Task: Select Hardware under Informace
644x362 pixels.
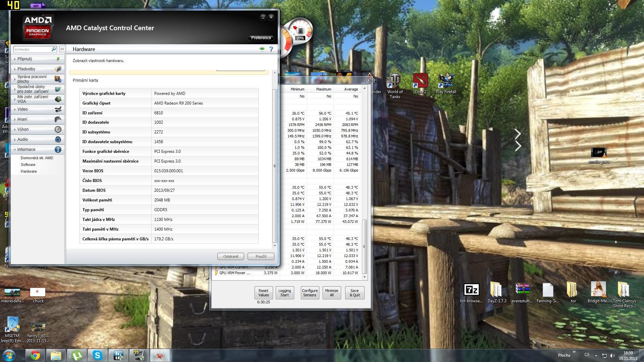Action: coord(29,171)
